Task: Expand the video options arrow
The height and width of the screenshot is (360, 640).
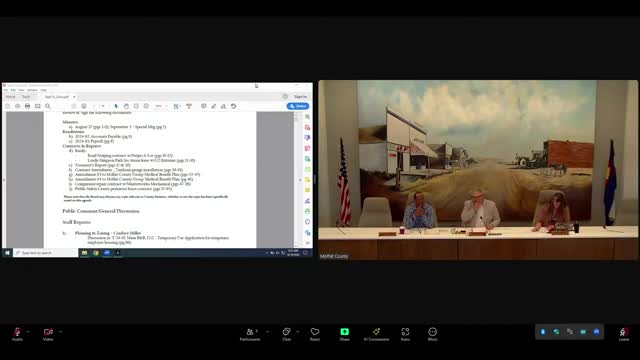Action: click(x=60, y=331)
